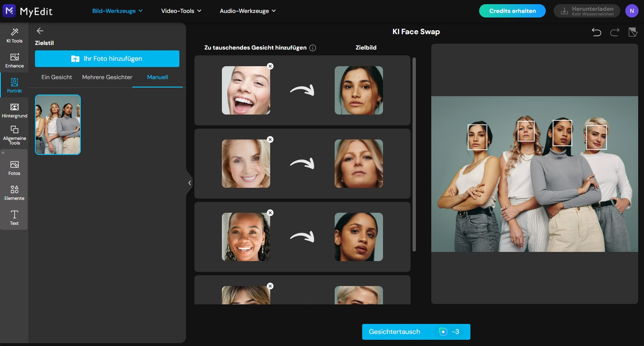Open the Fotos panel
644x346 pixels.
[x=14, y=168]
